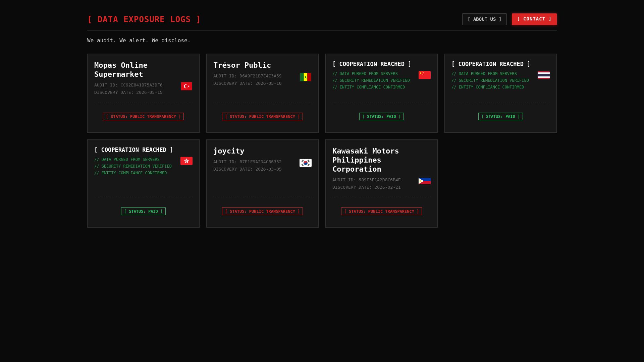
Task: Open the About Us page
Action: pyautogui.click(x=484, y=19)
